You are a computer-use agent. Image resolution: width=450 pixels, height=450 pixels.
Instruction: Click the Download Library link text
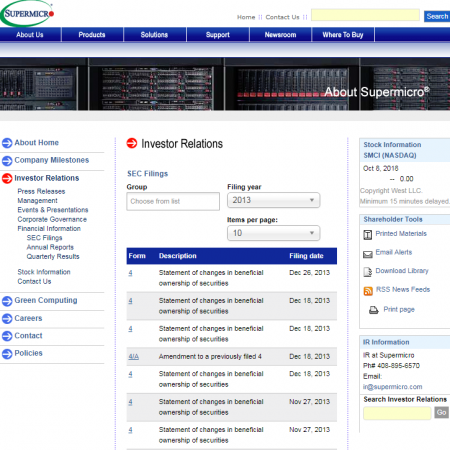point(402,271)
